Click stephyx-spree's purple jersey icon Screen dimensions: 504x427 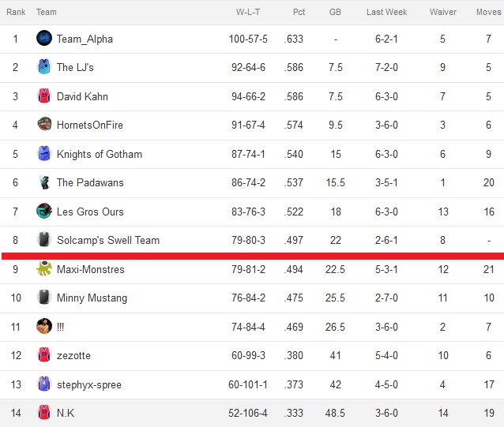[44, 384]
